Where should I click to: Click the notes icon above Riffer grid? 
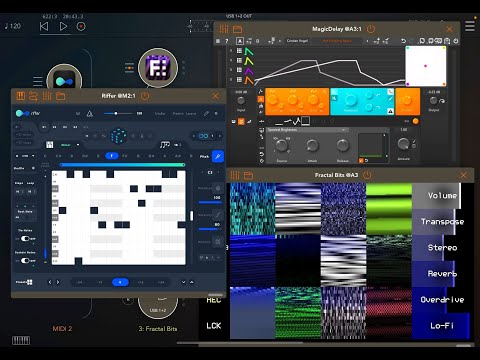coord(165,145)
